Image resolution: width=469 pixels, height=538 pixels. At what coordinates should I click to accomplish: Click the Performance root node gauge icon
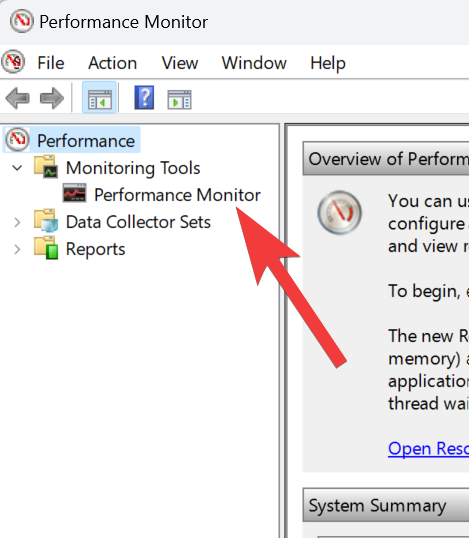coord(17,140)
